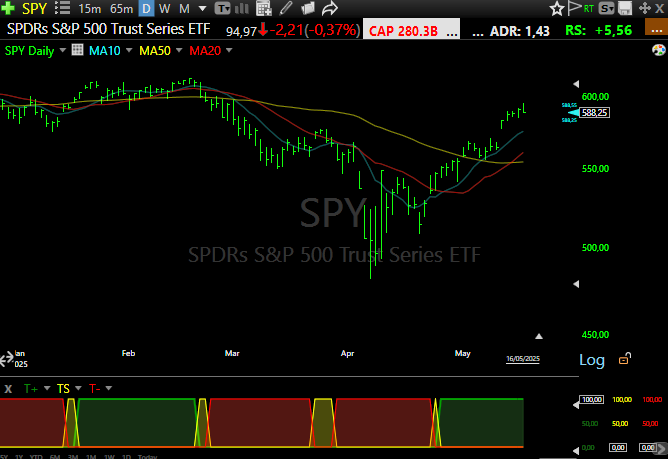
Task: Expand the T- indicator dropdown
Action: coord(109,388)
